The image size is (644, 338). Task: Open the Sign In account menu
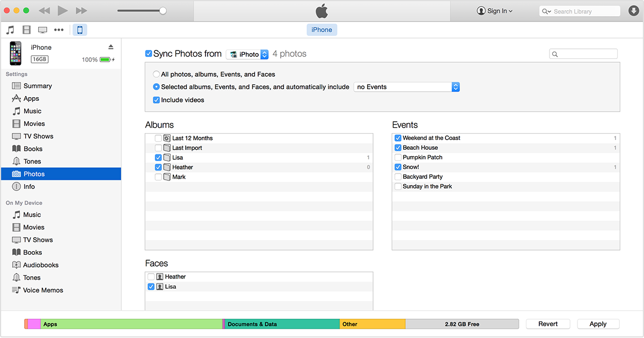(494, 11)
